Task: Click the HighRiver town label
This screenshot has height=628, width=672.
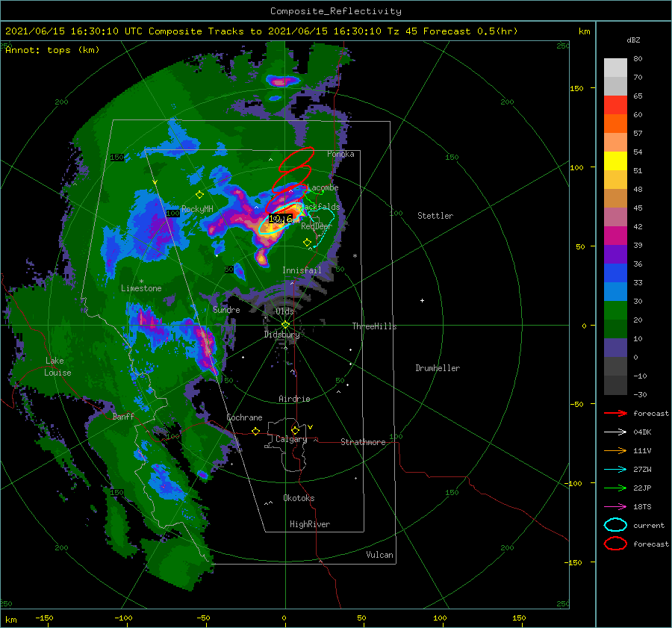Action: pos(310,524)
